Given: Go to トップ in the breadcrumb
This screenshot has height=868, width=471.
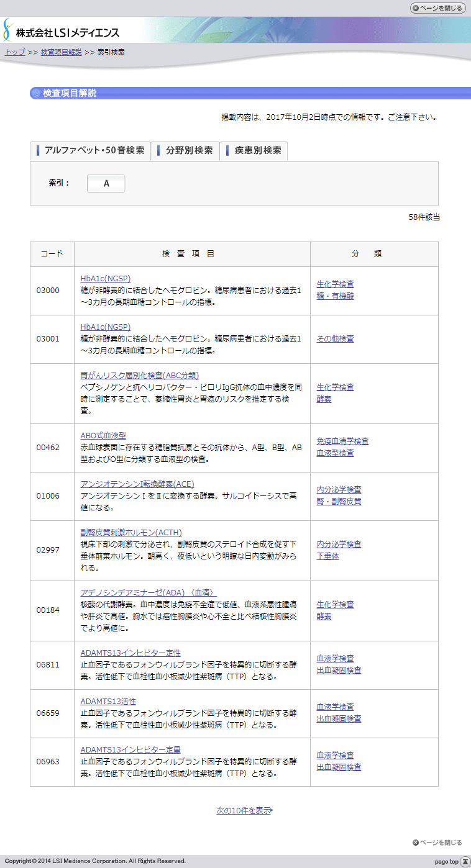Looking at the screenshot, I should [x=15, y=52].
